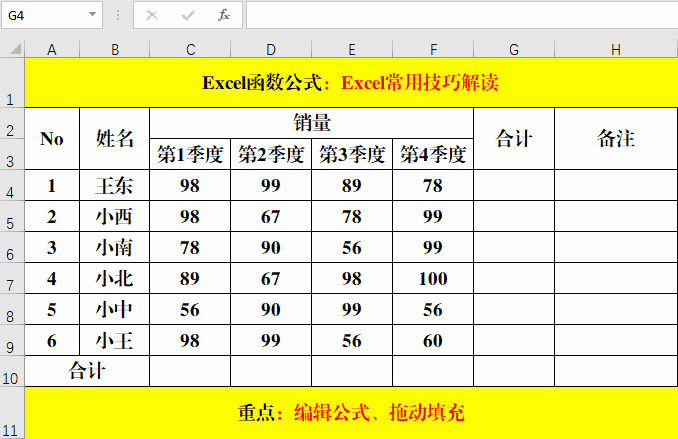Screen dimensions: 678x439
Task: Select column A header
Action: coord(52,49)
